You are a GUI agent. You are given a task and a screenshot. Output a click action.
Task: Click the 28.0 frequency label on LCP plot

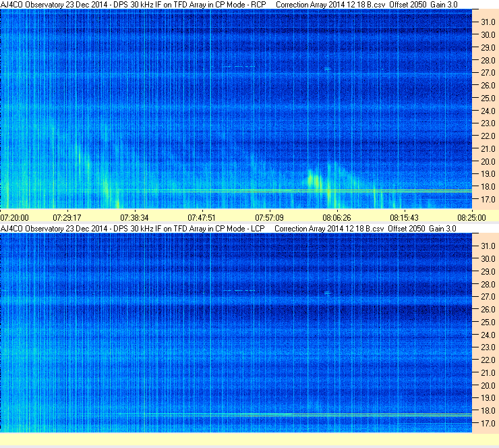coord(488,284)
